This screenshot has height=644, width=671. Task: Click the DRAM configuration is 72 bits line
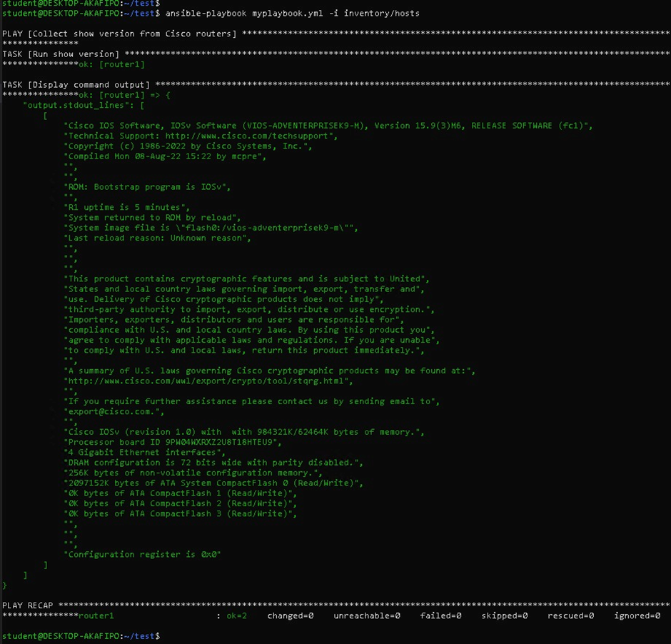pyautogui.click(x=213, y=463)
